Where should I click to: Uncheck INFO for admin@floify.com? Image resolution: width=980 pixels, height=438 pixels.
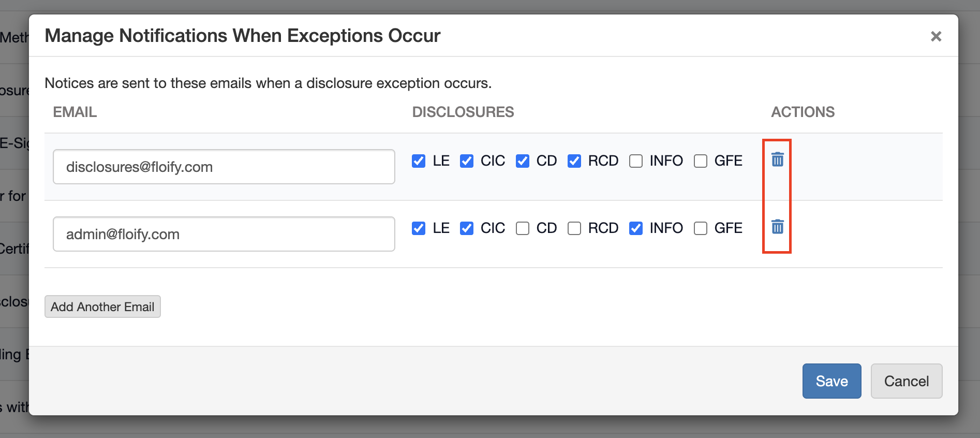pos(636,228)
